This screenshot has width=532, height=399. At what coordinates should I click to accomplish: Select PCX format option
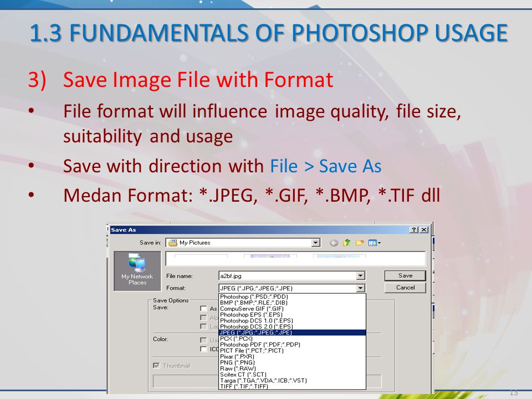292,339
